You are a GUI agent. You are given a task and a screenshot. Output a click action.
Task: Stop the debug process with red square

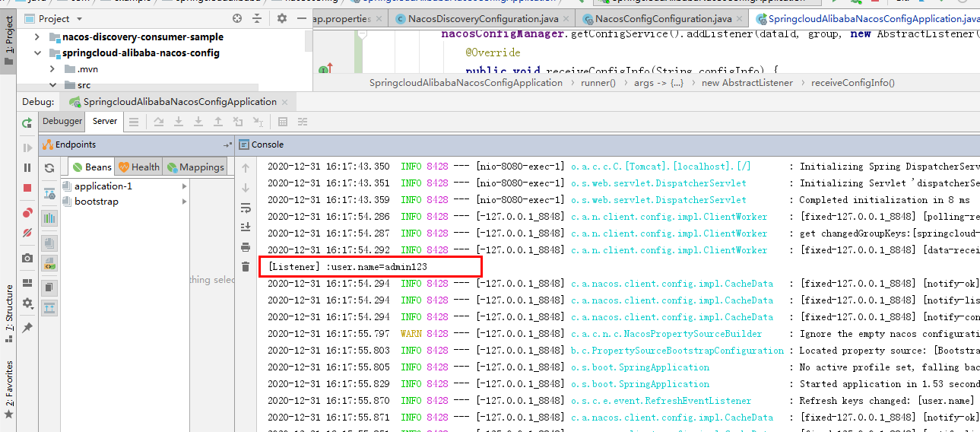(x=27, y=188)
